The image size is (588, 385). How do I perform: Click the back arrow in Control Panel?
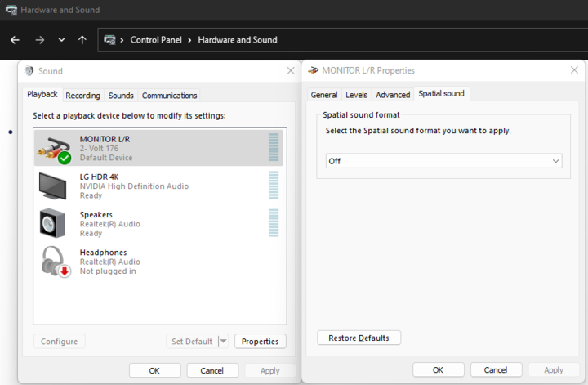click(x=15, y=40)
